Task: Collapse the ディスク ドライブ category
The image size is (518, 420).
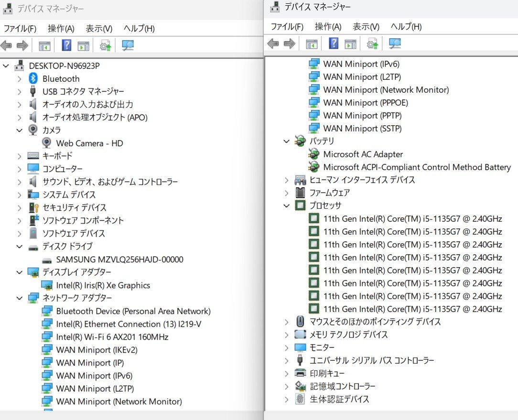Action: (x=19, y=247)
